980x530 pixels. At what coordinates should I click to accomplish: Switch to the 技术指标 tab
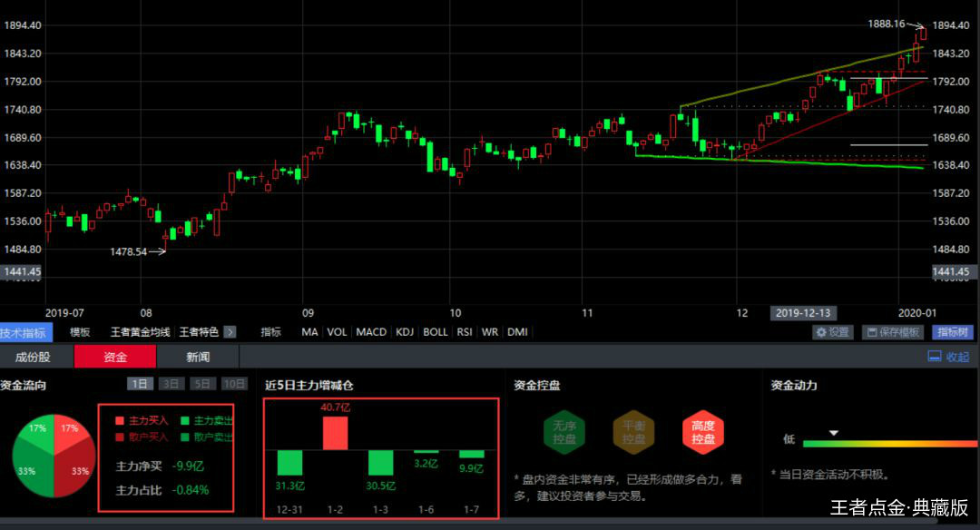pyautogui.click(x=25, y=332)
